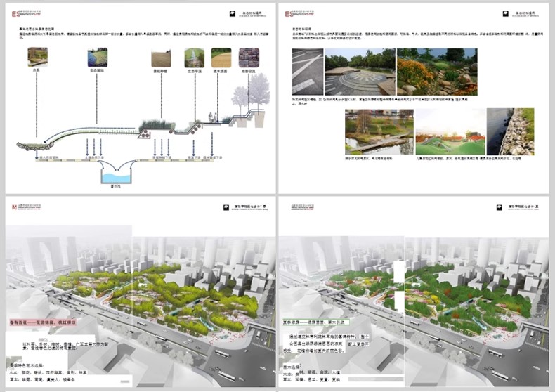Select the grassy stream ditch thumbnail

195,58
